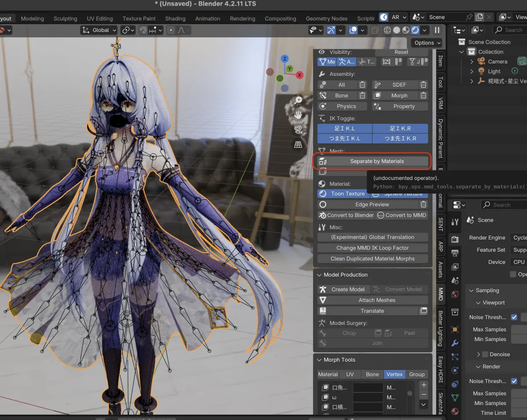Open the Output properties tab icon
The image size is (527, 420).
455,253
